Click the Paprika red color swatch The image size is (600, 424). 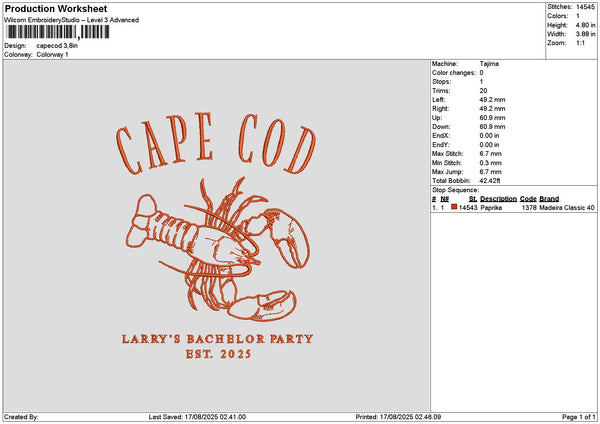(454, 207)
